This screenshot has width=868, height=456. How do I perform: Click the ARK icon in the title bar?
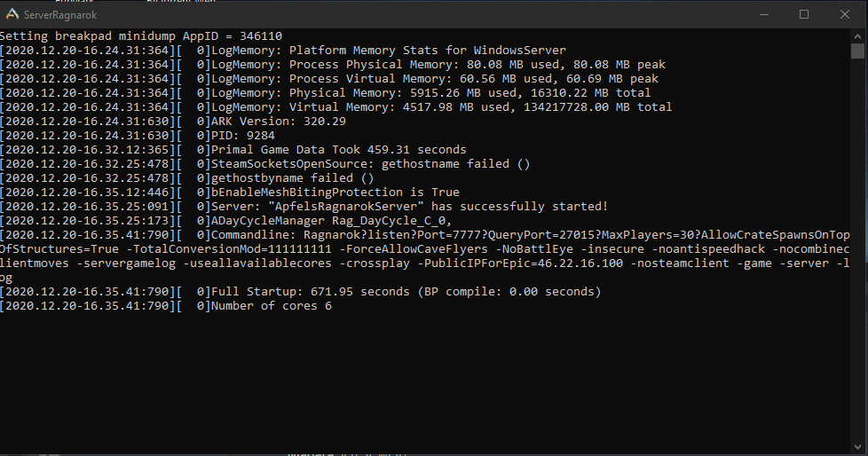click(x=12, y=14)
